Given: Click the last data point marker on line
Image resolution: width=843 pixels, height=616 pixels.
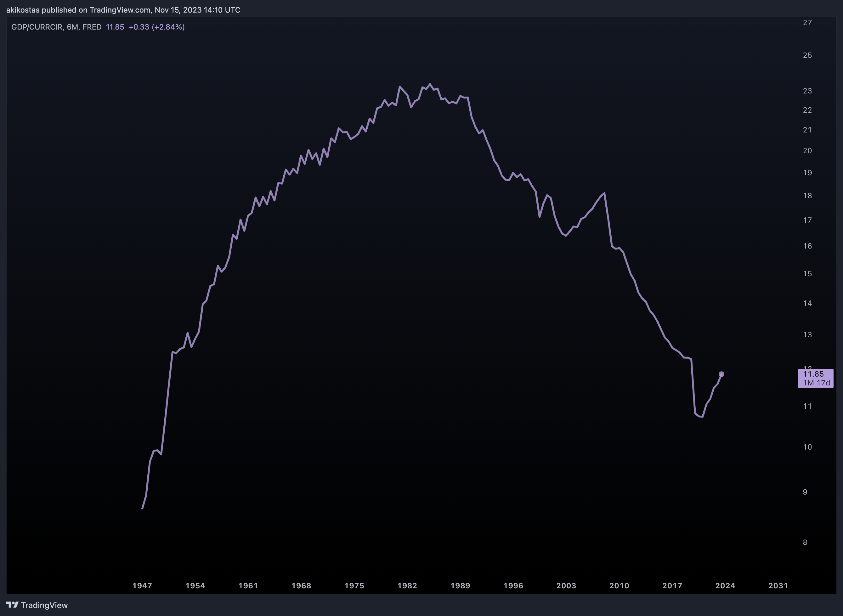Looking at the screenshot, I should click(x=721, y=374).
